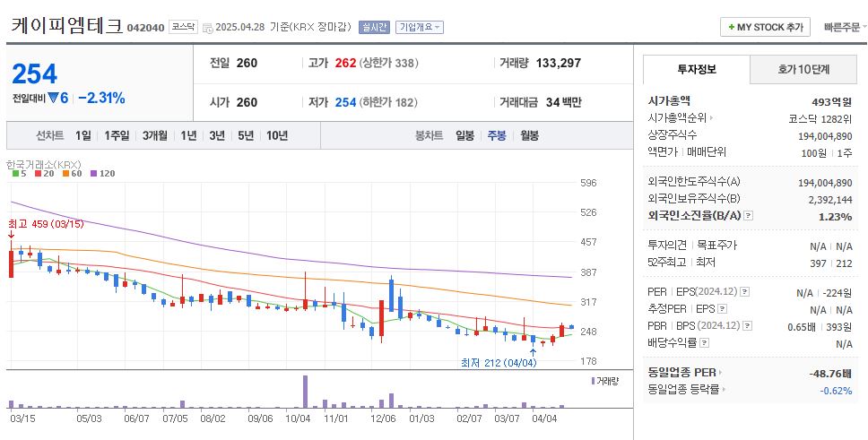Click the down triangle icon next to 전일대비
868x440 pixels.
53,98
